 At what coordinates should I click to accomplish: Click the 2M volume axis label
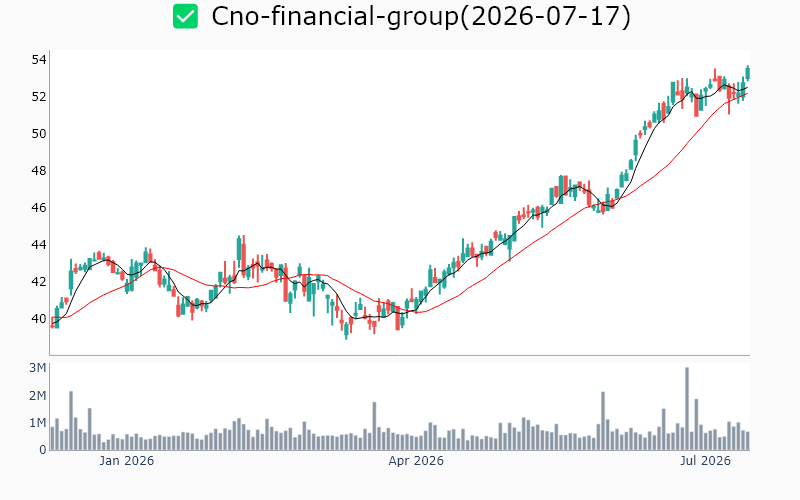[38, 395]
